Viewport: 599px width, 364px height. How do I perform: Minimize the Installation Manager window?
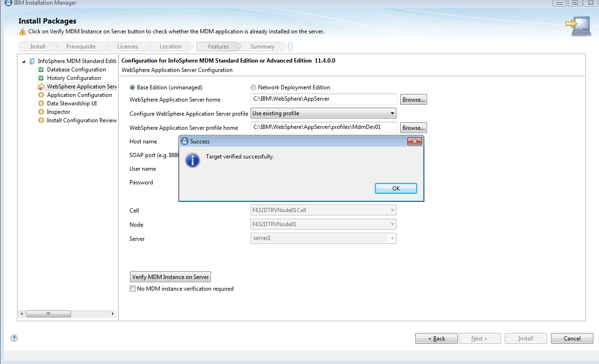(x=559, y=3)
